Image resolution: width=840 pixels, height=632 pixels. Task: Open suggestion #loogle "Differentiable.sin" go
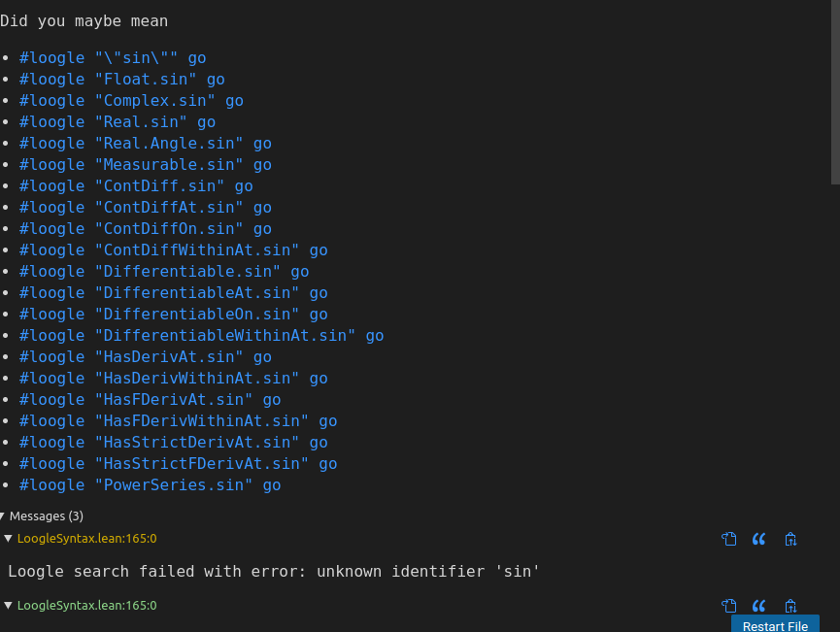[164, 272]
